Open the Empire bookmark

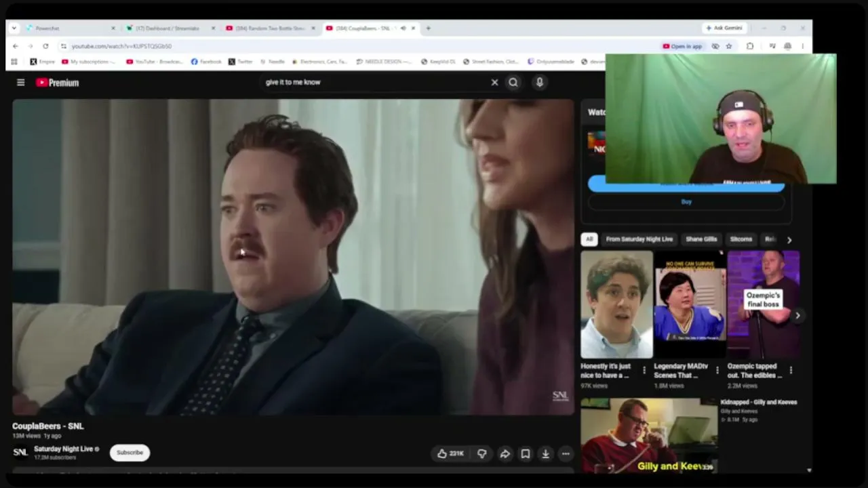point(42,62)
